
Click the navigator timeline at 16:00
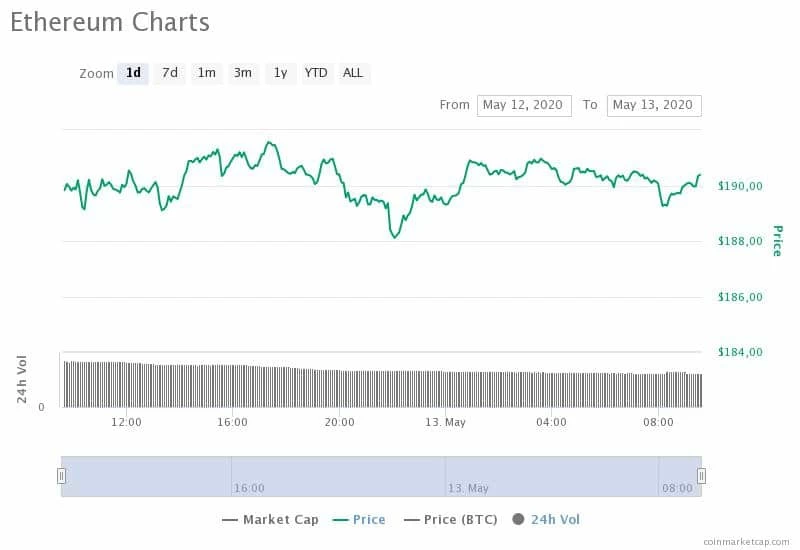[248, 488]
